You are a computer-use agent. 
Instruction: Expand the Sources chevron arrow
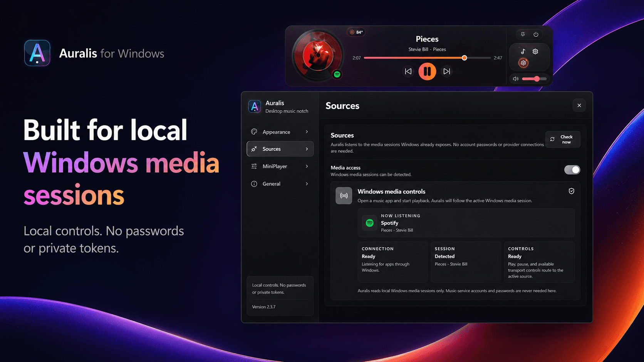pyautogui.click(x=307, y=149)
